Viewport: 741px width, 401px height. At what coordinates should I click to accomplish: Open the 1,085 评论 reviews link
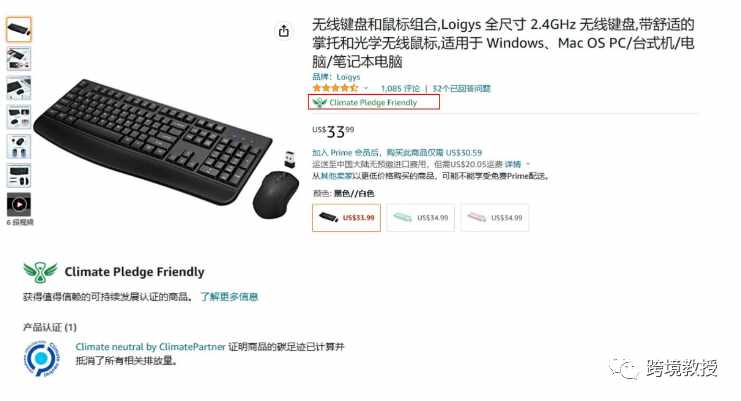point(400,88)
